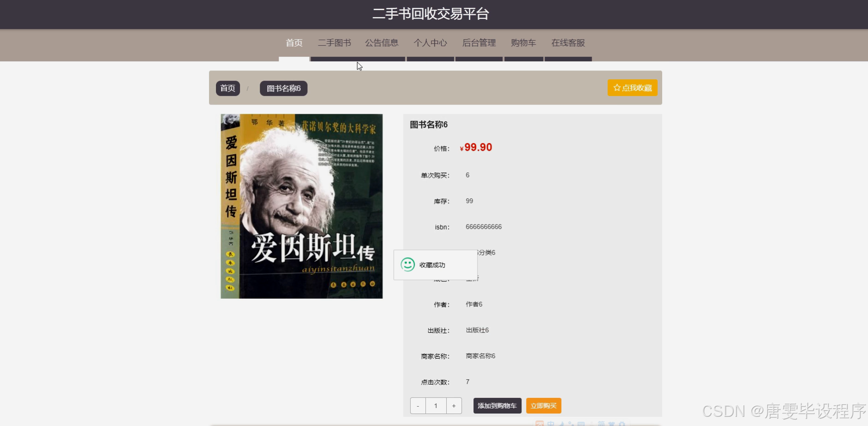
Task: Open the 购物车 page
Action: [x=523, y=43]
